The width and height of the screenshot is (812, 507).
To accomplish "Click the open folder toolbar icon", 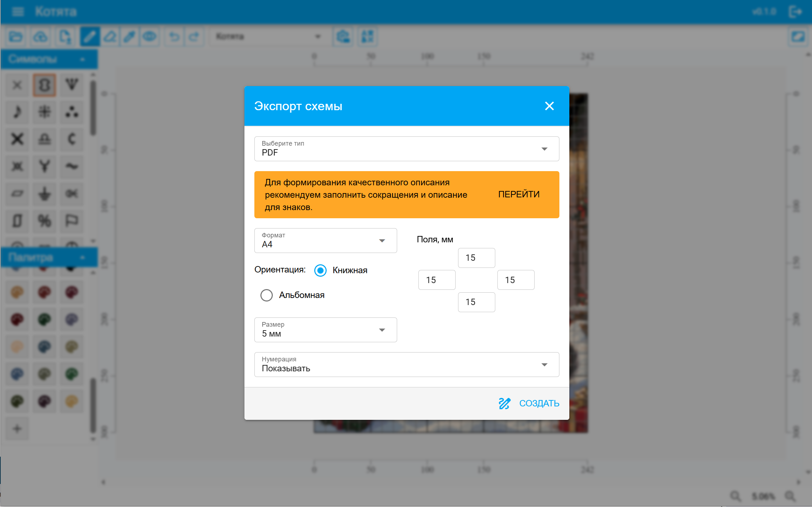I will click(16, 36).
